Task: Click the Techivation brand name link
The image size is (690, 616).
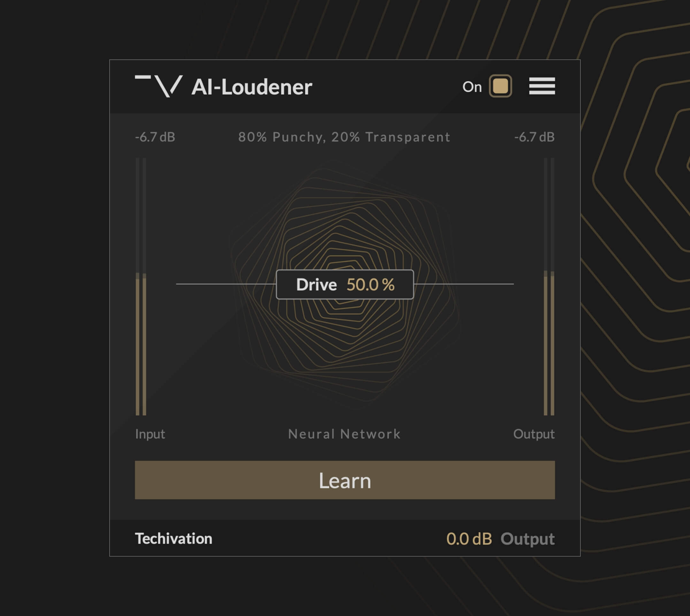Action: click(x=173, y=538)
